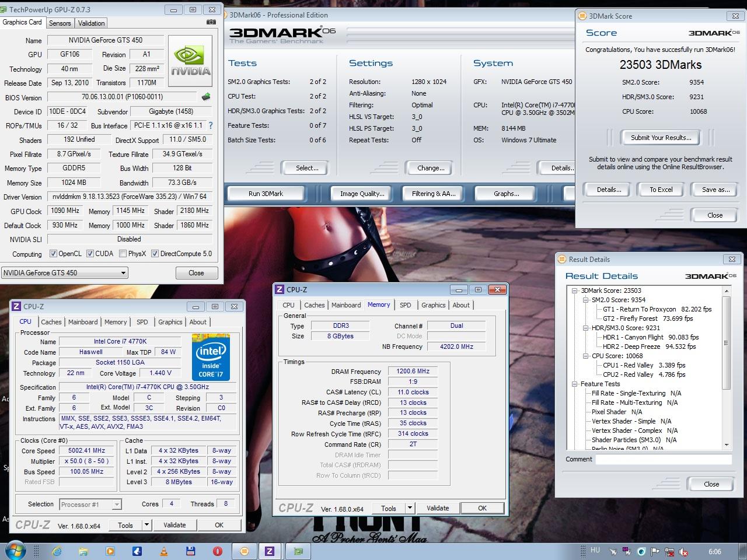Click the GPU-Z camera screenshot icon
This screenshot has height=560, width=747.
click(211, 22)
